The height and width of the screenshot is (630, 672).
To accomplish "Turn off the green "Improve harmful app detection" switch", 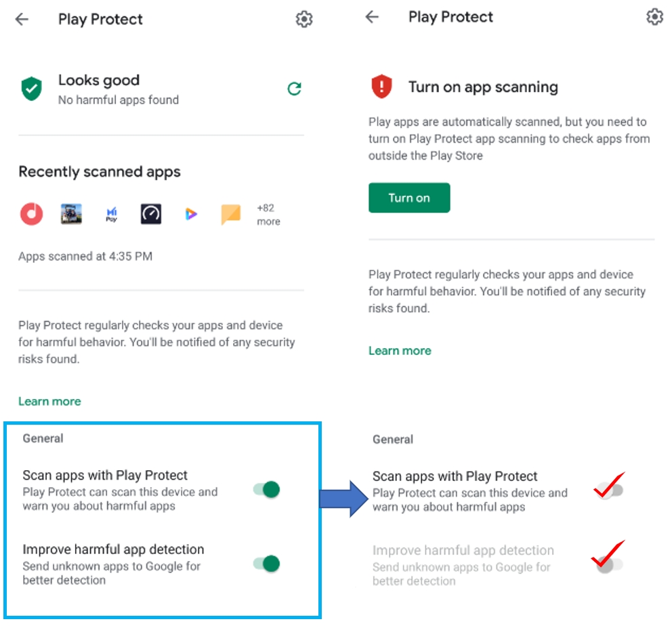I will coord(267,563).
